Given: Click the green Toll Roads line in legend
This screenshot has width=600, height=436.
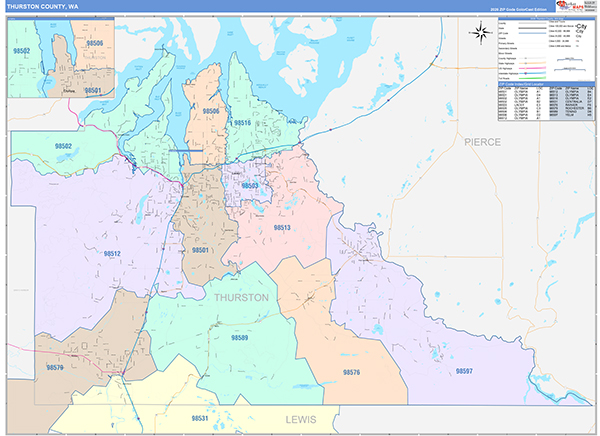Looking at the screenshot, I should (x=532, y=78).
